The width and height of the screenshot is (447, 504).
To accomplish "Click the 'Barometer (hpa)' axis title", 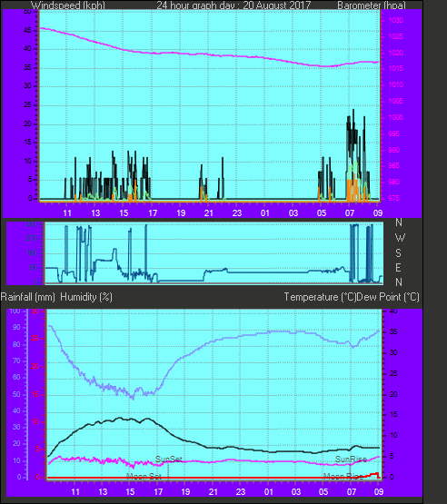I will (372, 5).
